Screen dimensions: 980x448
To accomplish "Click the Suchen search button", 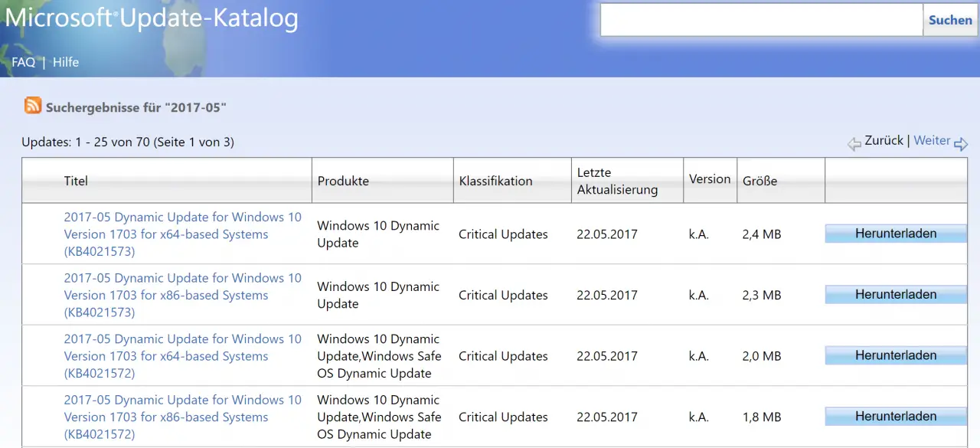I will point(950,20).
